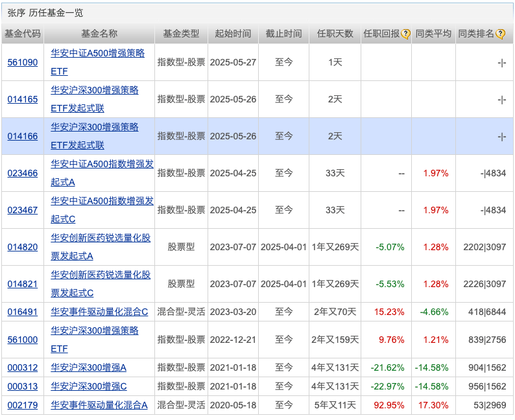Viewport: 515px width, 420px height.
Task: Open fund code 002179 link
Action: (x=23, y=406)
